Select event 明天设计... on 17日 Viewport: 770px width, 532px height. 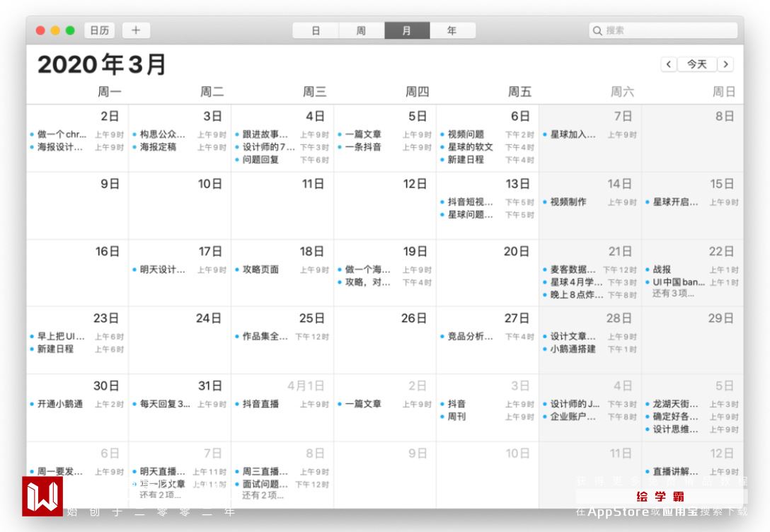tap(180, 270)
